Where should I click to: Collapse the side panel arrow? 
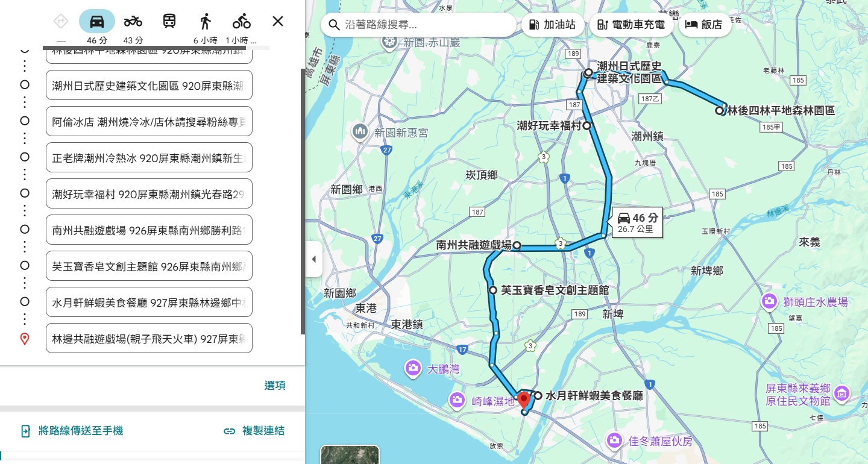click(313, 259)
